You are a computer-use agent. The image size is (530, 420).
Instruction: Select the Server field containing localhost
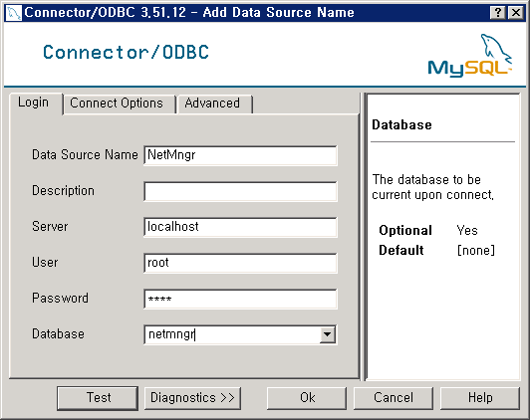coord(240,227)
